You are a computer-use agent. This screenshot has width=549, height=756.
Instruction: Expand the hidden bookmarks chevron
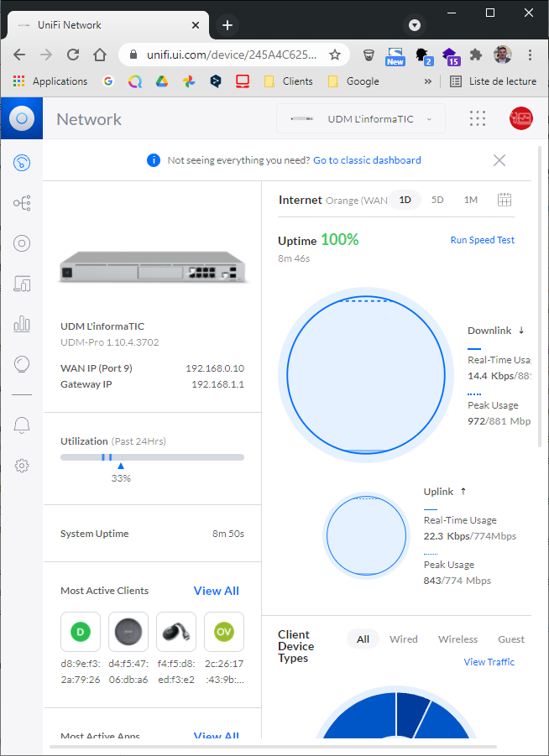[x=428, y=81]
